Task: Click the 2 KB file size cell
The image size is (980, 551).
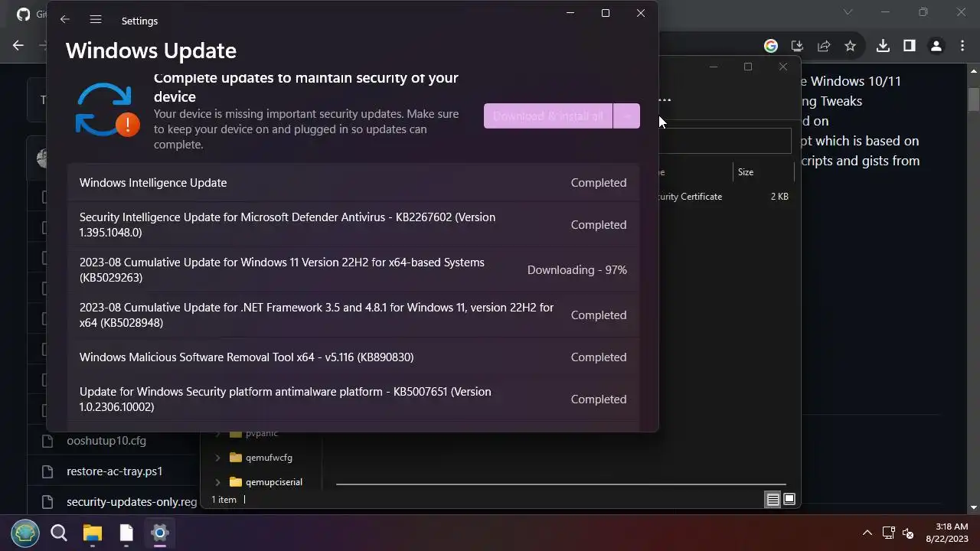Action: pos(779,197)
